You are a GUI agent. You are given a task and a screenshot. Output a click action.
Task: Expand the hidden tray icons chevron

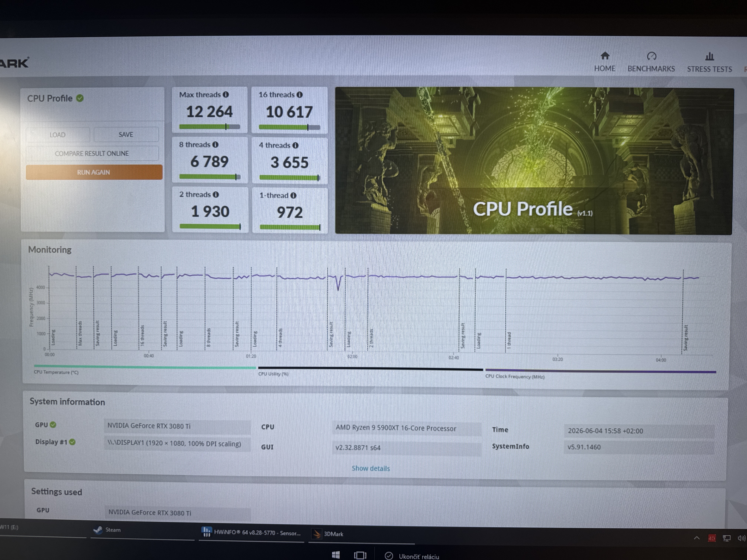click(x=696, y=538)
